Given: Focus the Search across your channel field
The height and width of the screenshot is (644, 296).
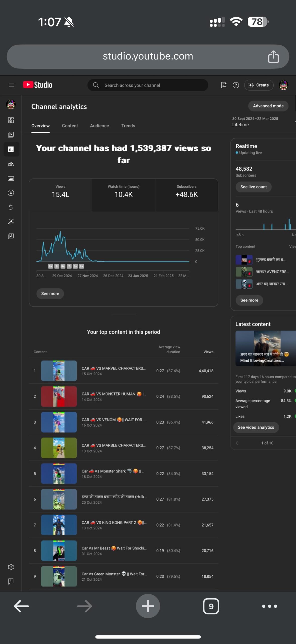Looking at the screenshot, I should click(148, 85).
